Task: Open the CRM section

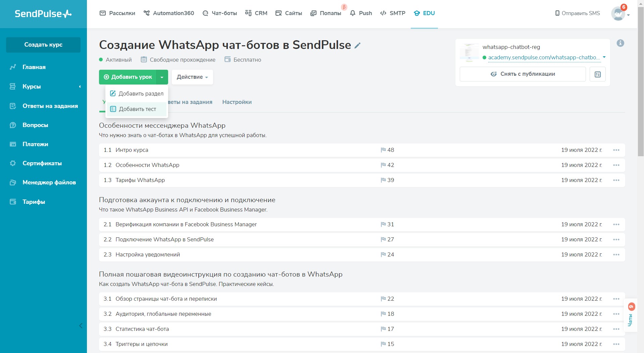Action: pyautogui.click(x=256, y=13)
